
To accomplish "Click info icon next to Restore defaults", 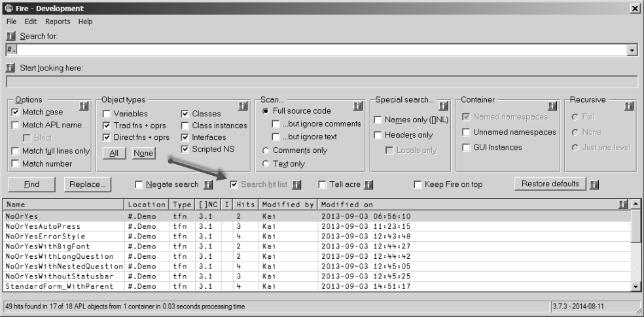I will point(594,185).
